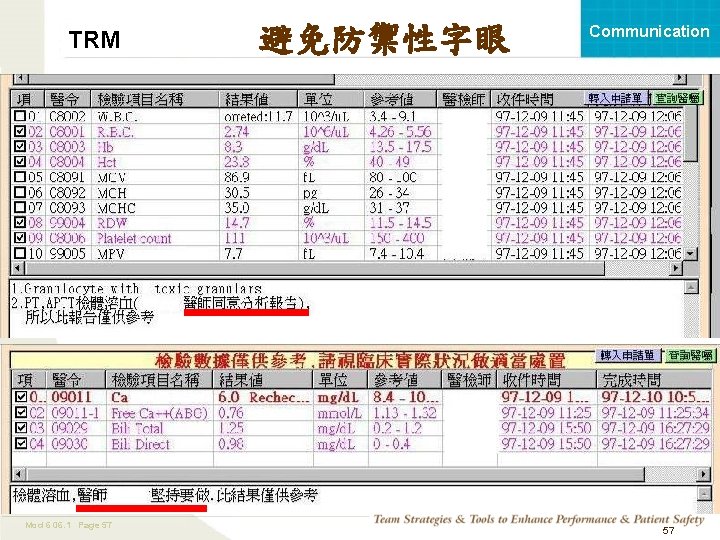Click reference range 1.13 - 1.32
The height and width of the screenshot is (540, 720).
click(405, 413)
